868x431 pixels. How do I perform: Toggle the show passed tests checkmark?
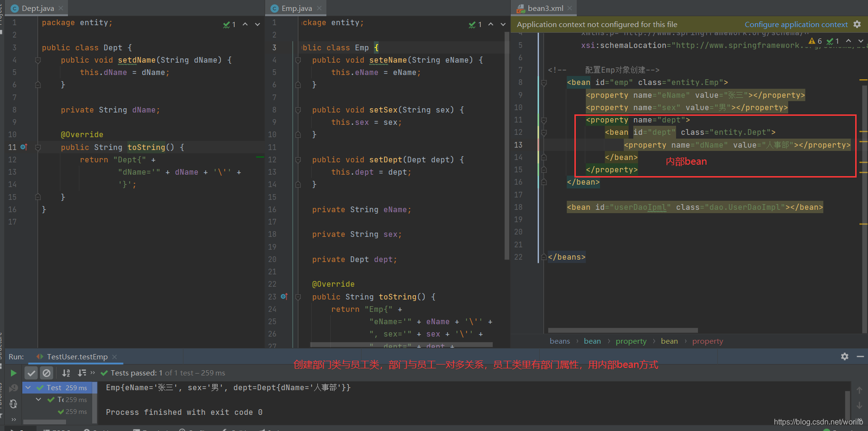pos(31,373)
